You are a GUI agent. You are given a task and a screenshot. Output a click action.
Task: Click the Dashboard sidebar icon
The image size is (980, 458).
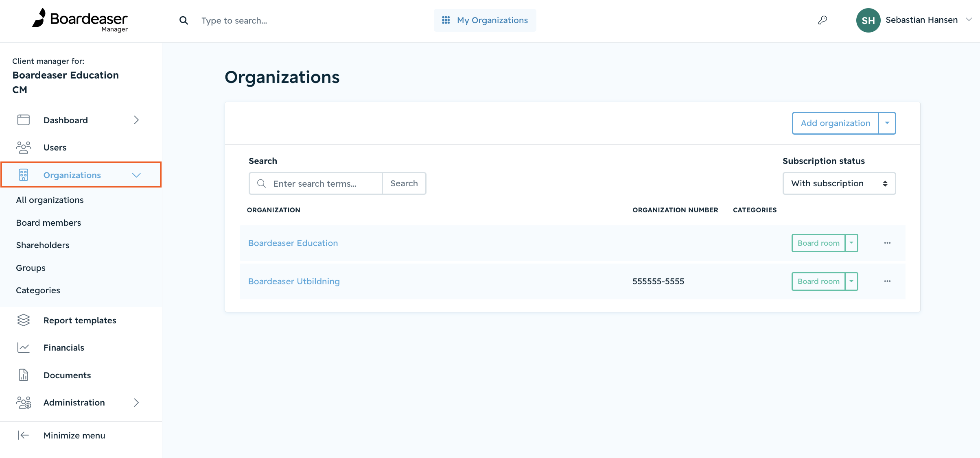click(x=24, y=120)
